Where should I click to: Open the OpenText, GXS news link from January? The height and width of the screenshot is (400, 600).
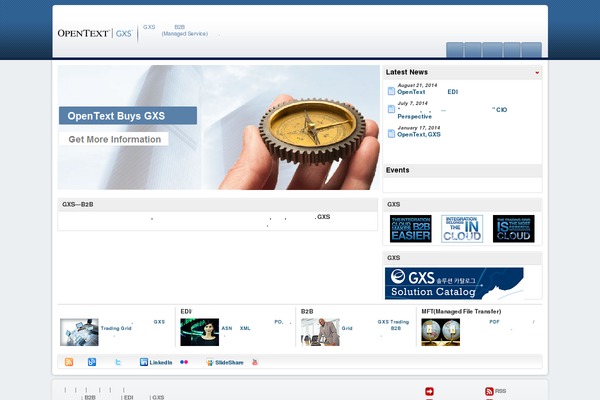(419, 134)
